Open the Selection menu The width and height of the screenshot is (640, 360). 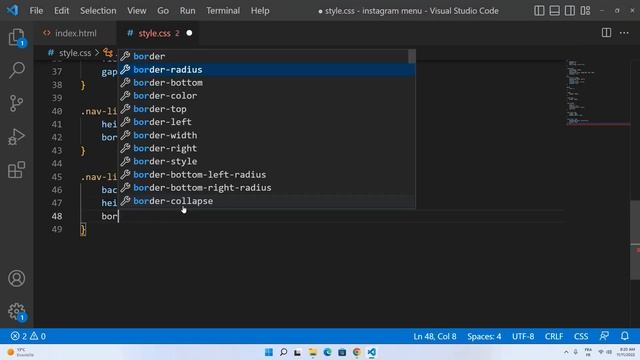pos(98,11)
